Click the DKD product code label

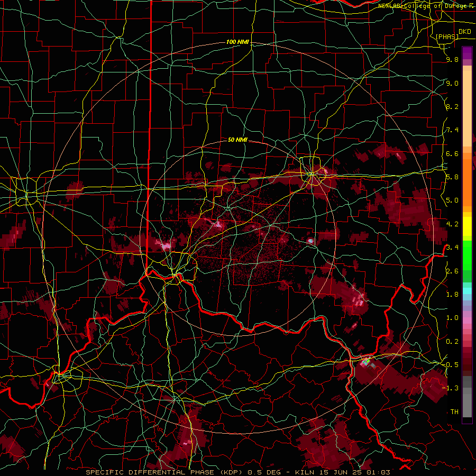(x=464, y=32)
